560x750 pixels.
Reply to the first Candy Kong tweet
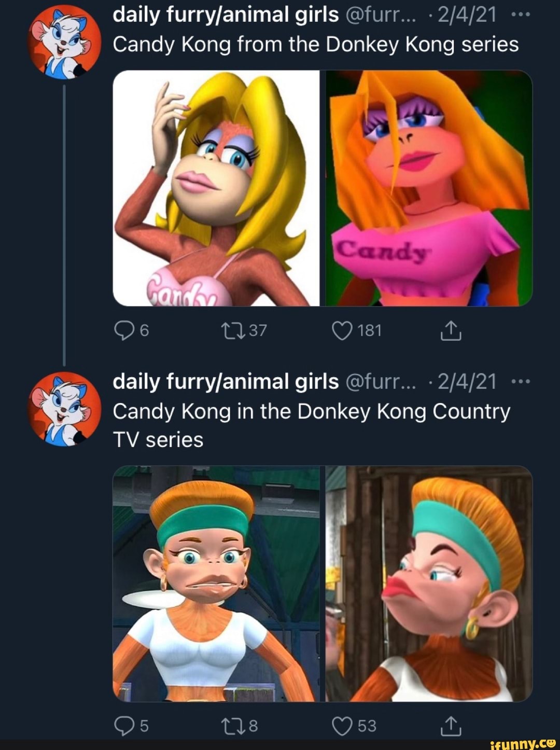click(124, 330)
